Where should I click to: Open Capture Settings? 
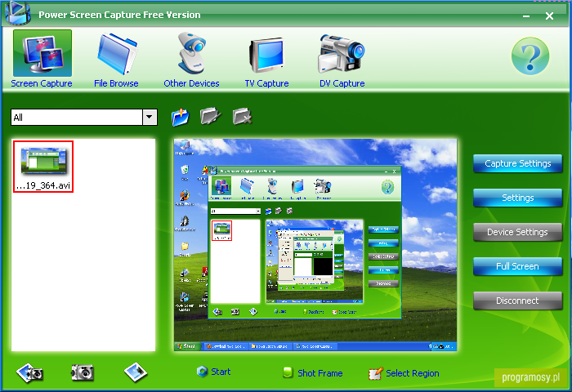pos(517,163)
